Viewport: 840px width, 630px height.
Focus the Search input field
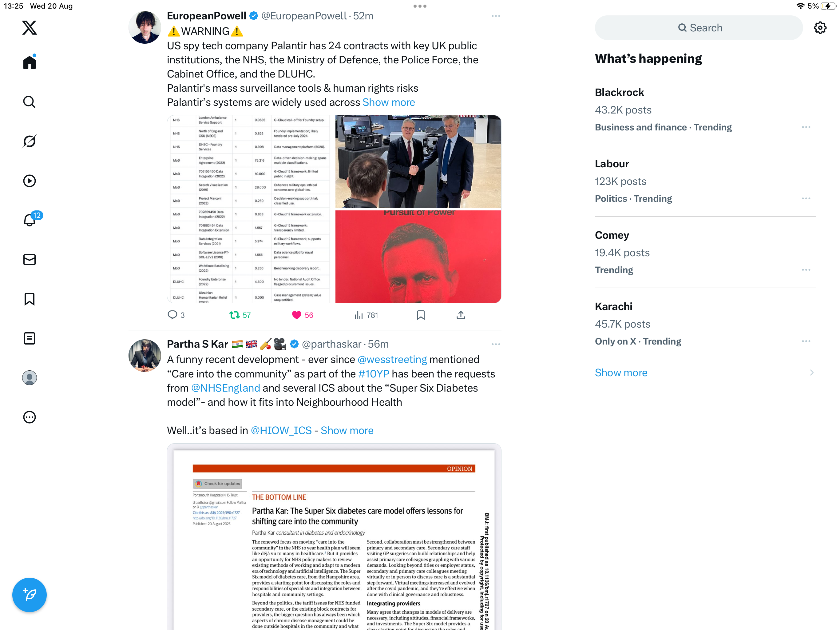pyautogui.click(x=699, y=28)
